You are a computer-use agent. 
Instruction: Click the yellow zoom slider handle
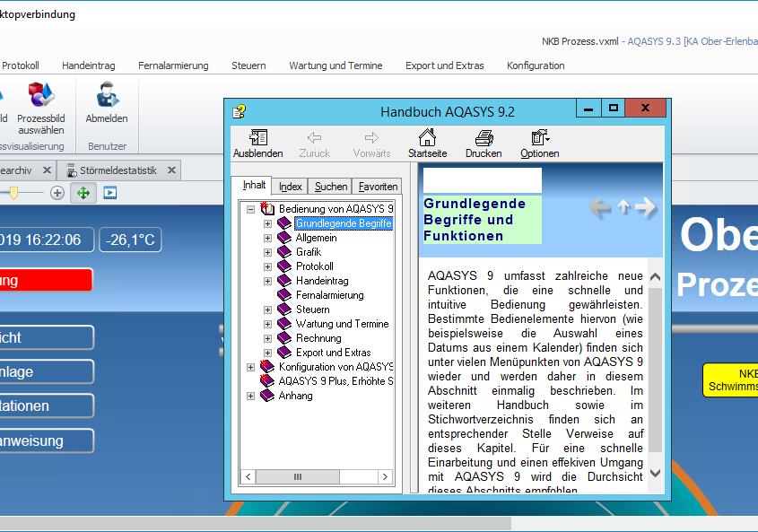(x=13, y=193)
